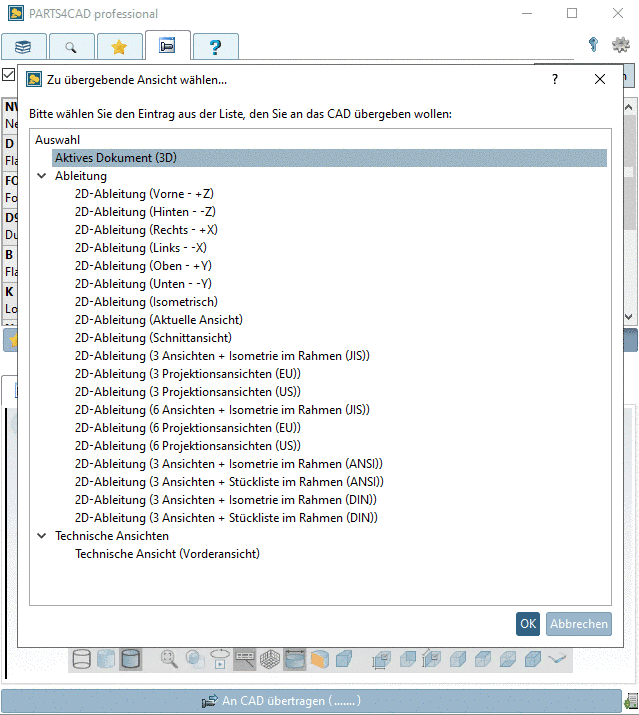Toggle the dimension measurement cylinder icon
639x715 pixels.
point(295,659)
